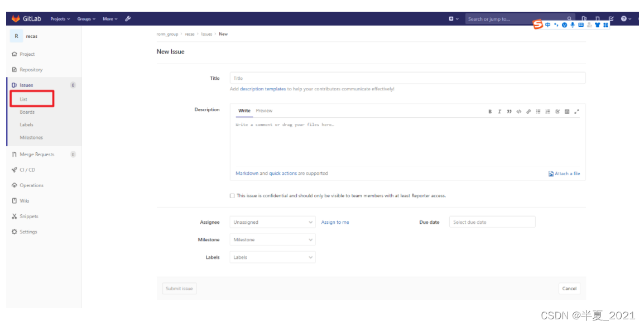Activate Sogou voice input microphone

click(573, 25)
